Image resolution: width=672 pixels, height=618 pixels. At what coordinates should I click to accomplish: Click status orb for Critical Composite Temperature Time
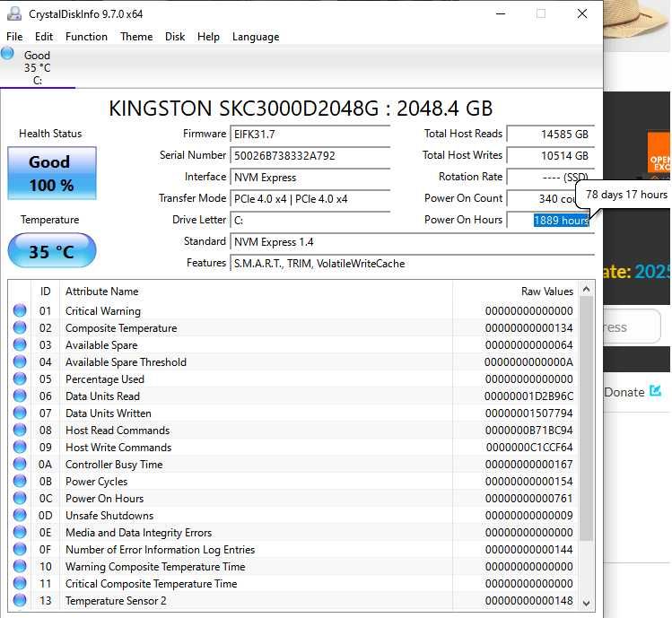pyautogui.click(x=20, y=583)
